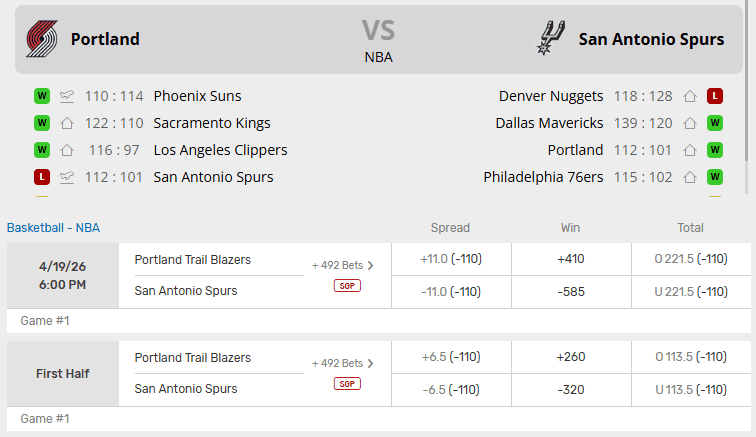Viewport: 756px width, 437px height.
Task: Click the home icon beside Sacramento Kings score
Action: coord(67,124)
